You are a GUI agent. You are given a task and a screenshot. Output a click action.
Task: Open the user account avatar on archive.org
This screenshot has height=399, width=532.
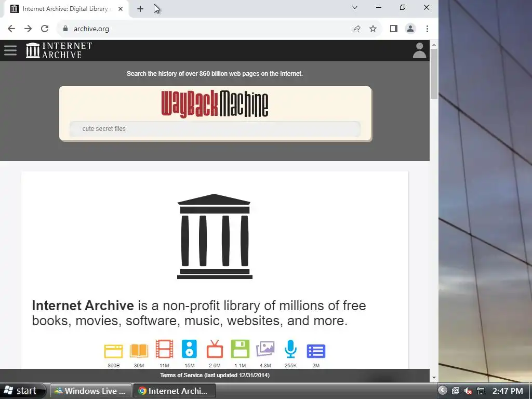[x=419, y=50]
